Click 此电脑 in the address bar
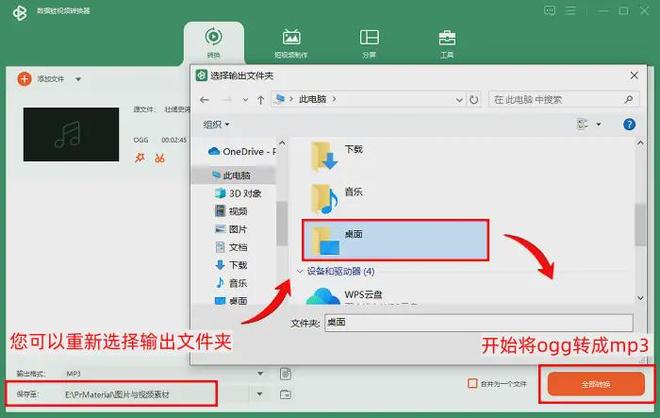This screenshot has height=418, width=660. (x=312, y=99)
